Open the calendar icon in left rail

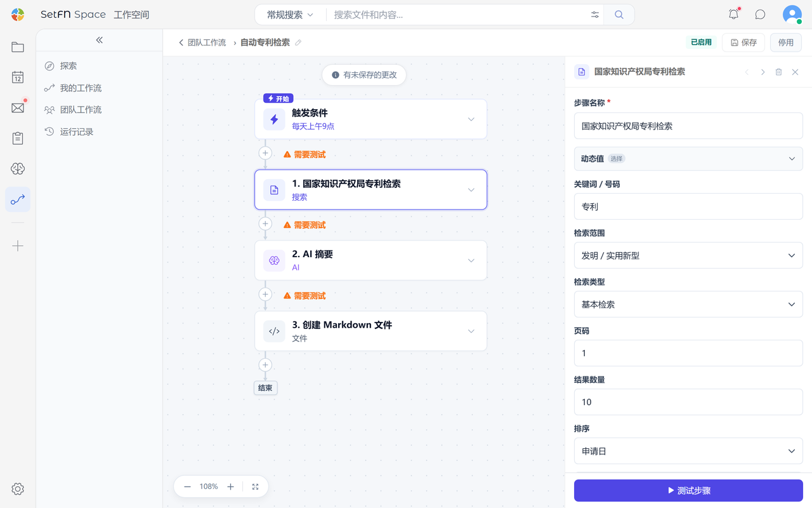(x=18, y=77)
